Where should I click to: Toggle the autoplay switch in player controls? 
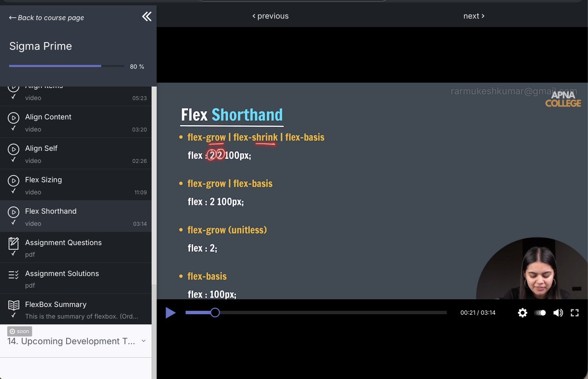pos(540,313)
